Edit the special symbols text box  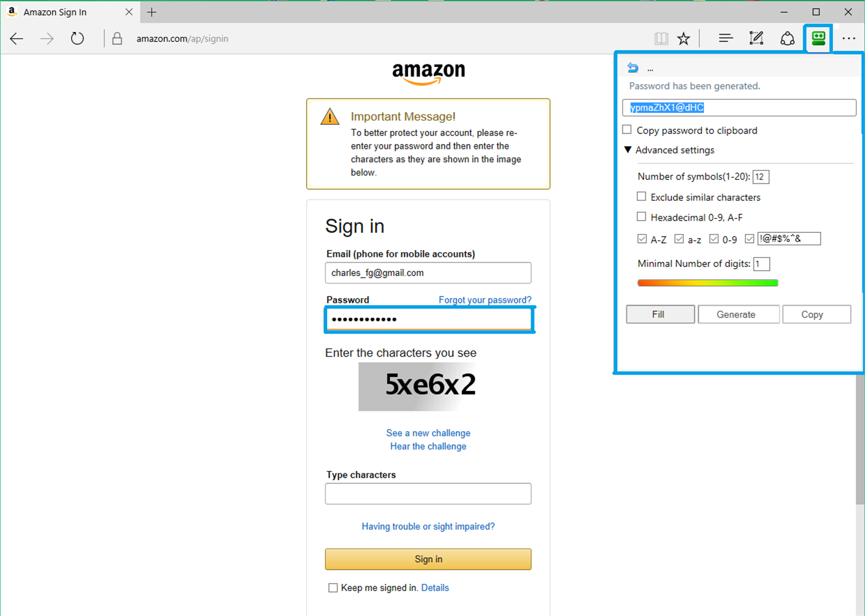pos(789,238)
